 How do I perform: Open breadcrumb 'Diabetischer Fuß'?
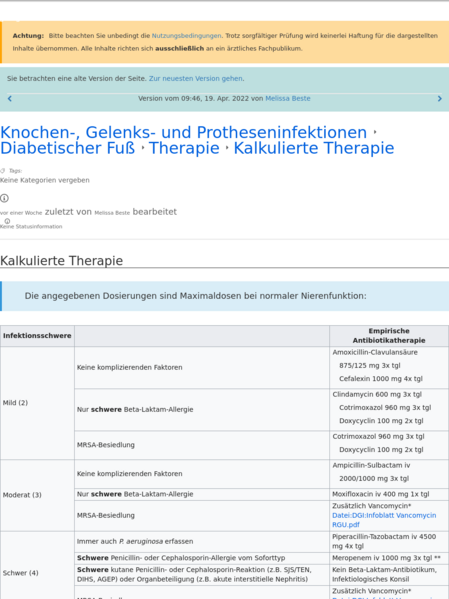[68, 148]
